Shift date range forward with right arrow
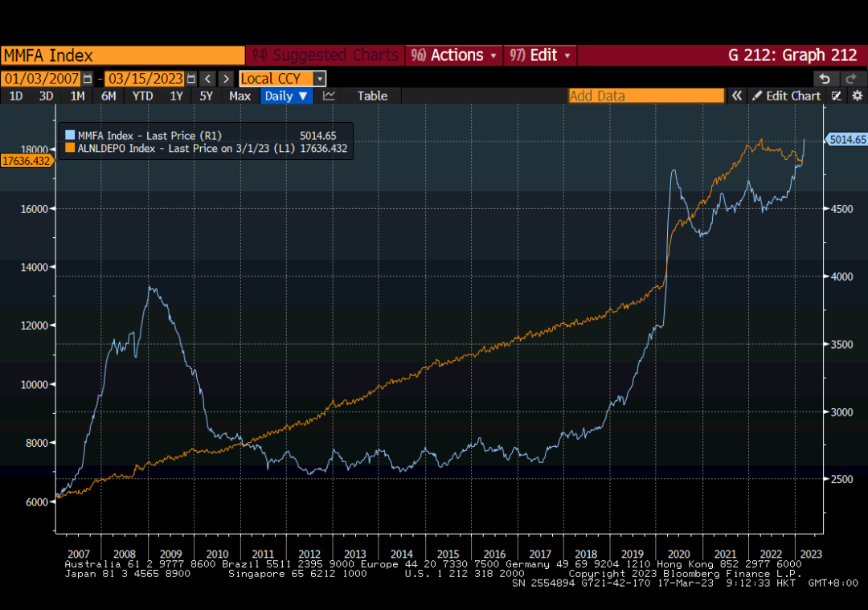 (226, 79)
